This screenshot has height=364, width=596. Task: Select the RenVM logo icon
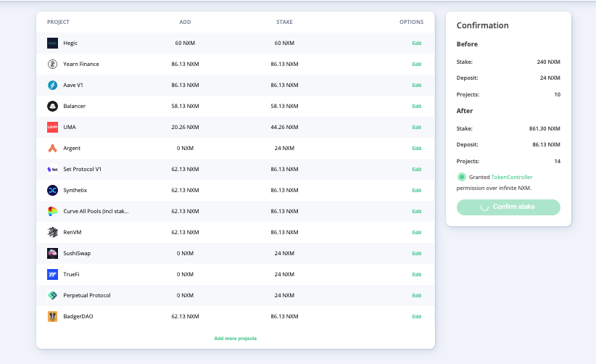tap(52, 232)
